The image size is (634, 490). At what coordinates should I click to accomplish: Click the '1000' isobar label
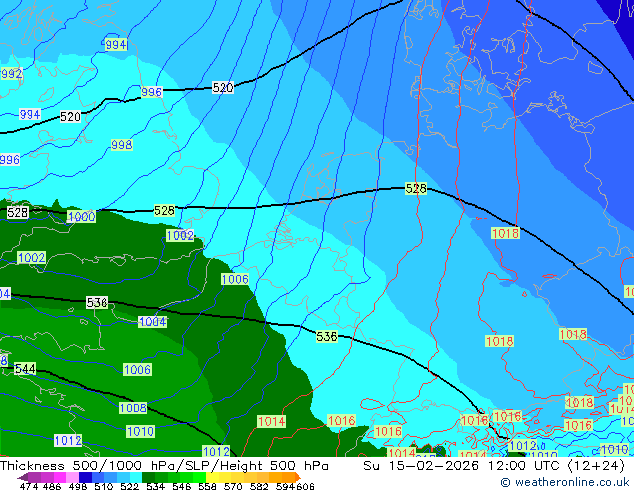[81, 216]
